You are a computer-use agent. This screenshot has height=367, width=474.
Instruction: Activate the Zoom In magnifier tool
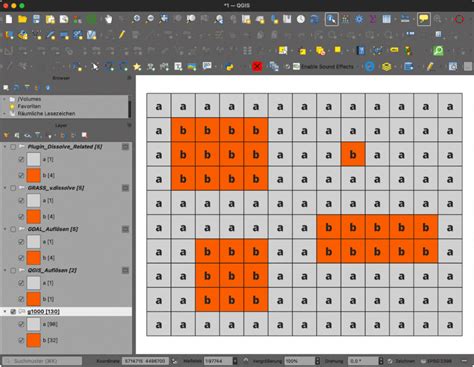point(136,19)
